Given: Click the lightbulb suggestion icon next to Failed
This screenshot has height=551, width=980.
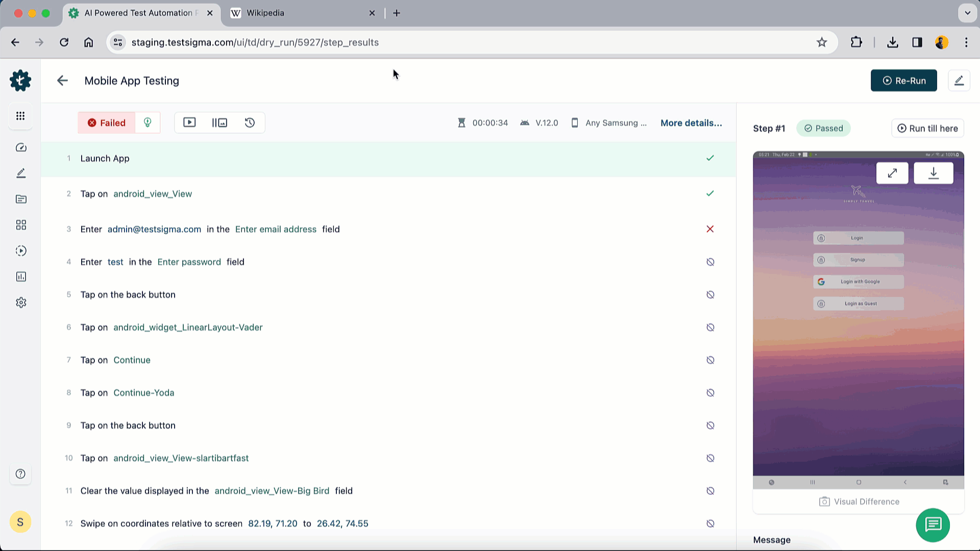Looking at the screenshot, I should point(148,122).
